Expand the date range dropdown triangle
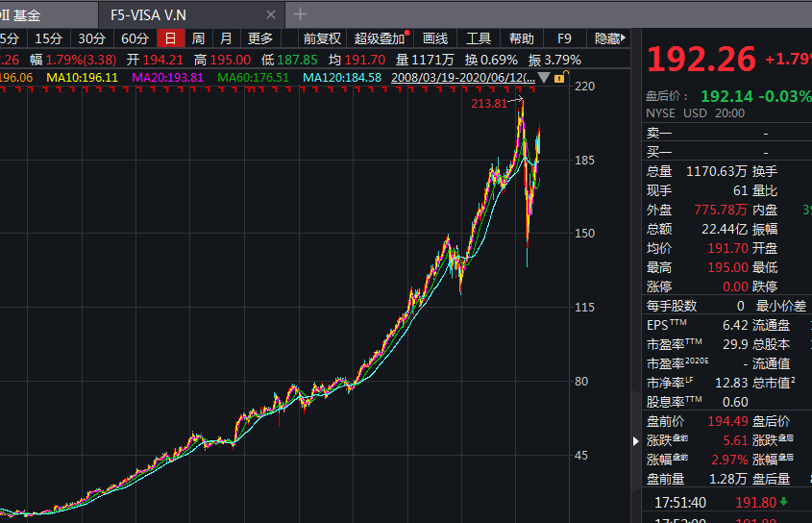This screenshot has height=523, width=812. pyautogui.click(x=544, y=78)
